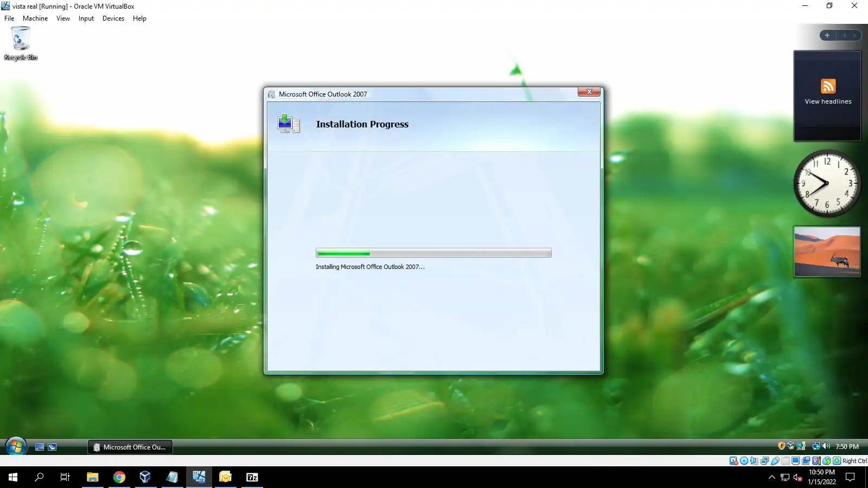
Task: Open the host notification center
Action: [850, 477]
